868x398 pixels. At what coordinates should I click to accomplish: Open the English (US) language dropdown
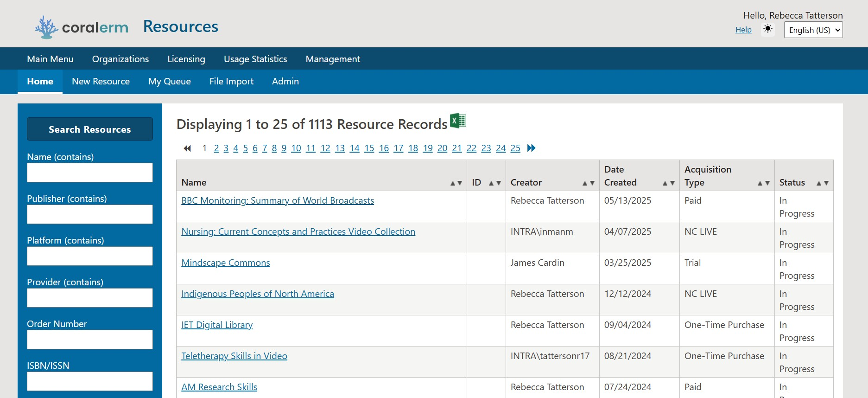click(813, 30)
